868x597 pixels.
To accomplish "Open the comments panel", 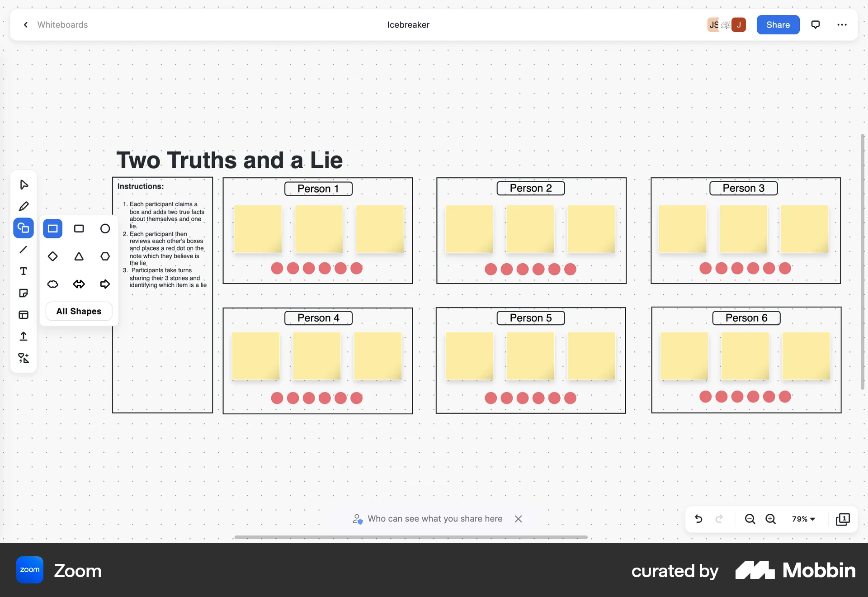I will [816, 25].
